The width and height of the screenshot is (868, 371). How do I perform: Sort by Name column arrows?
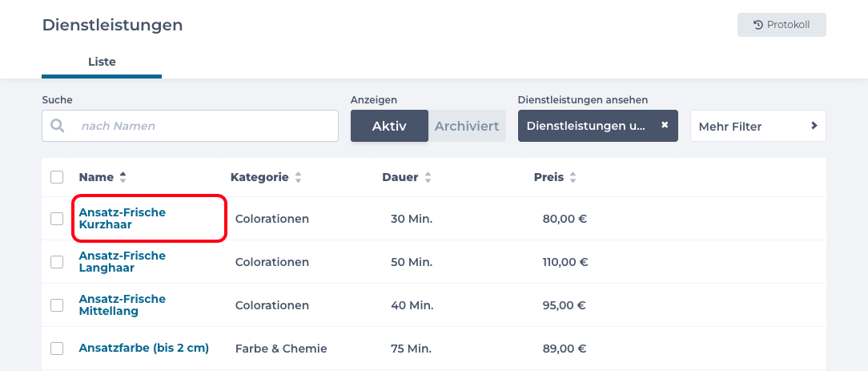123,177
